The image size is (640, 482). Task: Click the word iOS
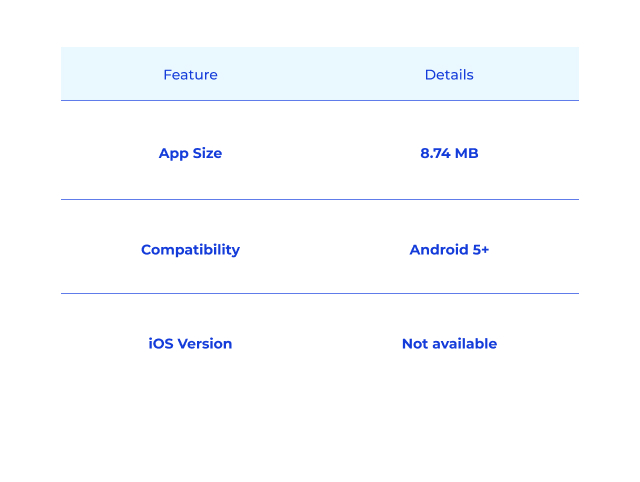pyautogui.click(x=161, y=344)
